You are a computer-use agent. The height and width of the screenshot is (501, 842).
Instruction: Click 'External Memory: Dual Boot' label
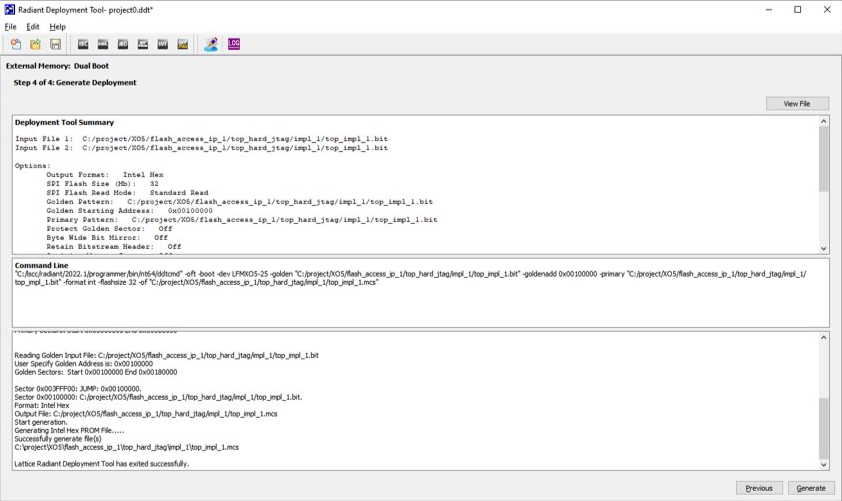tap(57, 66)
